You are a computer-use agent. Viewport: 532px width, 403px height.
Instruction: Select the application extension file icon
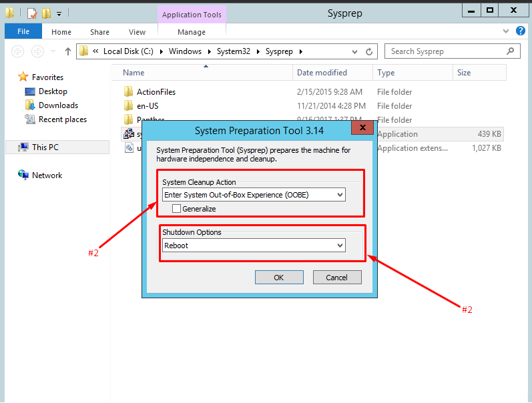129,147
